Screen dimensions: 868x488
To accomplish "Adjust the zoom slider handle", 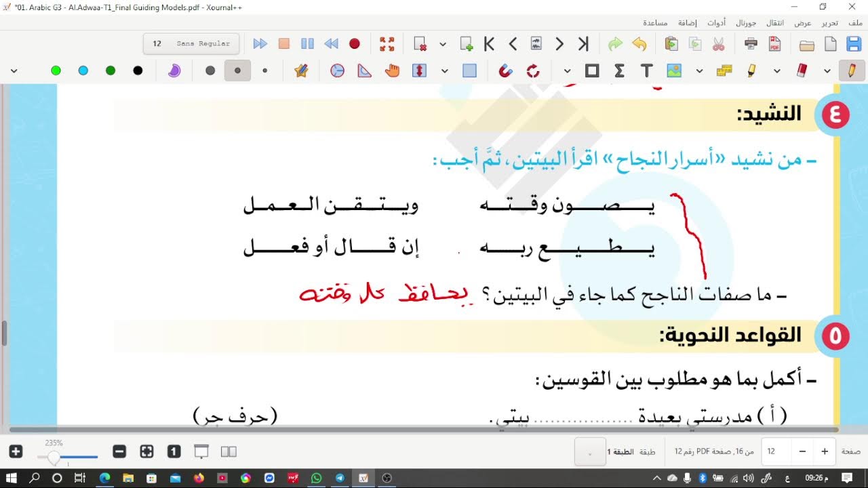I will [x=54, y=459].
